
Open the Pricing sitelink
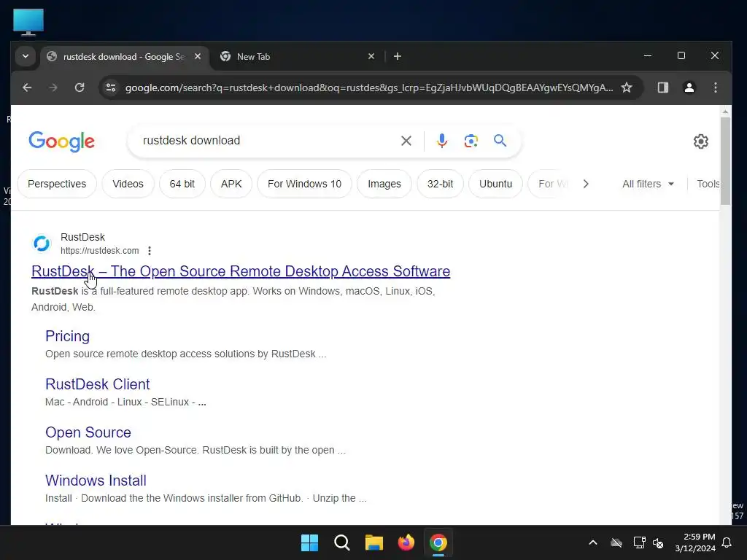click(x=67, y=336)
